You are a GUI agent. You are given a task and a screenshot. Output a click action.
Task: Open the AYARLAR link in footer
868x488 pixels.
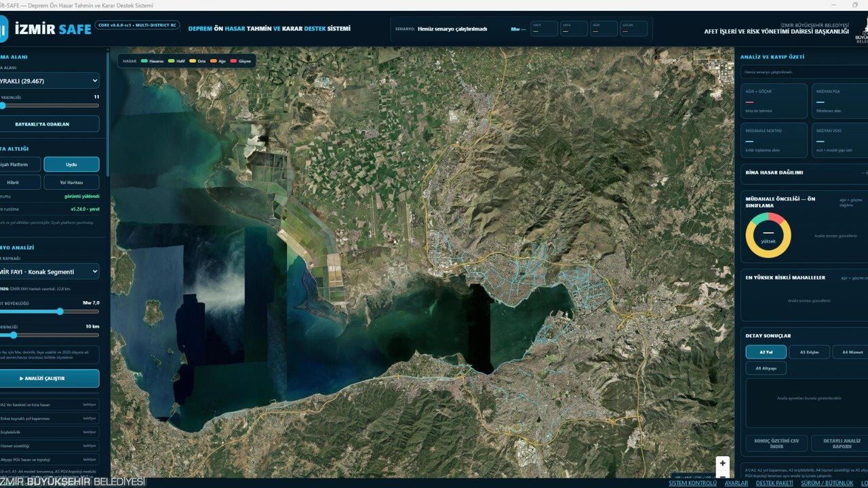coord(736,483)
